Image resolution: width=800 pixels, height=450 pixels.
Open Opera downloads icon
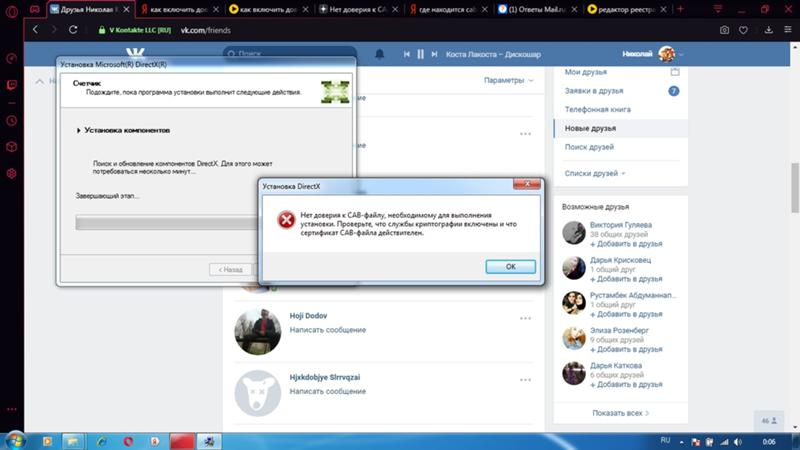tap(768, 30)
